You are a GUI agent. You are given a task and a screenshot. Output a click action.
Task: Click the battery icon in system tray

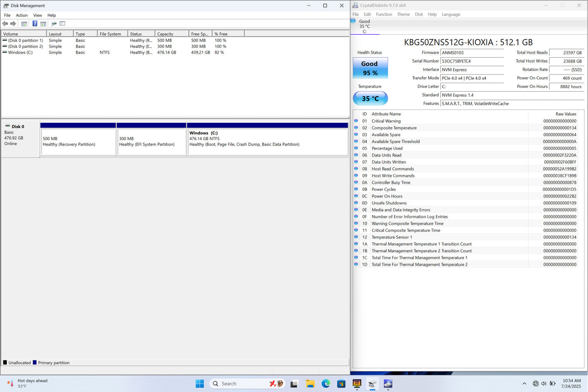pos(552,384)
